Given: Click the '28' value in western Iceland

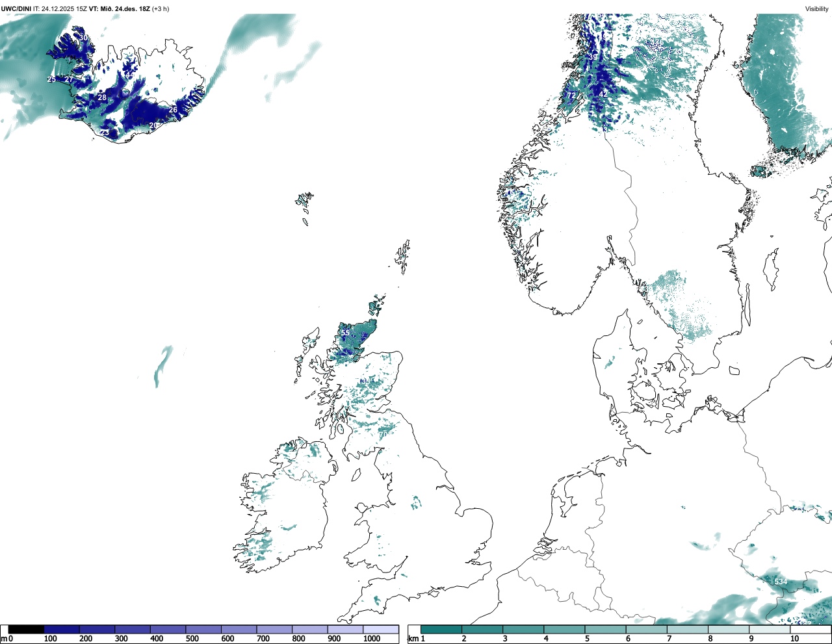Looking at the screenshot, I should [x=102, y=97].
